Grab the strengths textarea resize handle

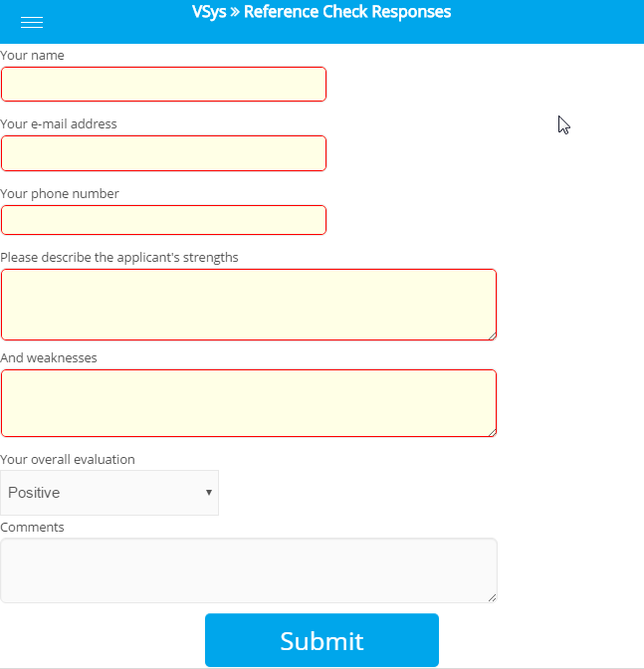(x=491, y=334)
